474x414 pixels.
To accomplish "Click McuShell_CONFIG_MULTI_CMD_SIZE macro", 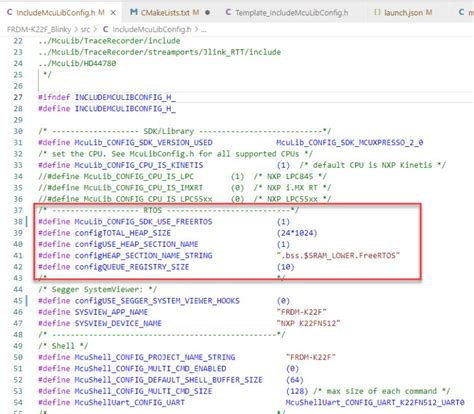I will pos(143,391).
